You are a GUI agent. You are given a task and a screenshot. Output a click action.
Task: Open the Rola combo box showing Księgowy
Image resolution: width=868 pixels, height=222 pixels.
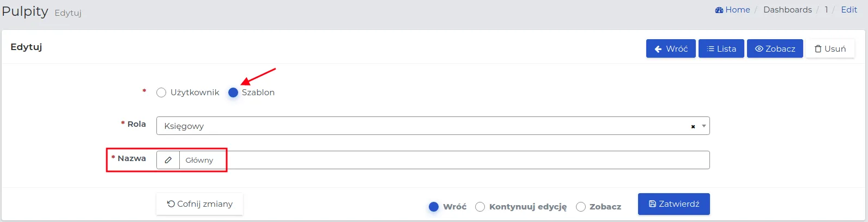point(433,126)
